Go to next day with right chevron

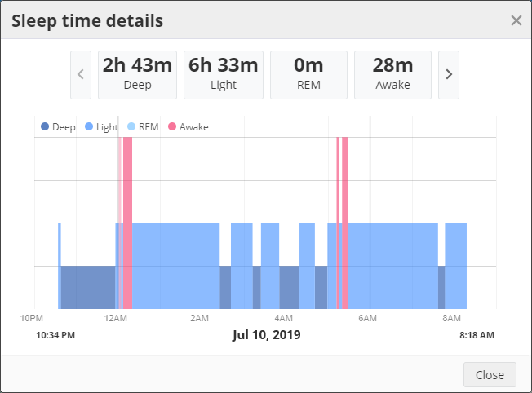(x=449, y=75)
